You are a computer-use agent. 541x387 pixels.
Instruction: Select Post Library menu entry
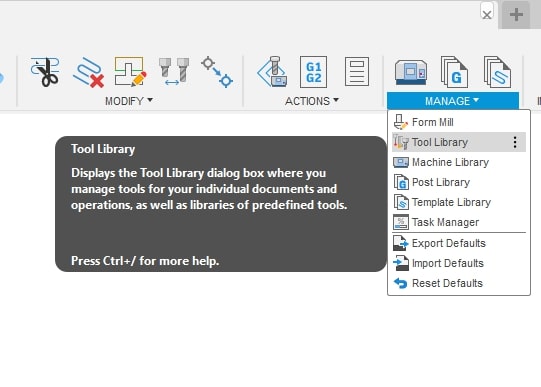(x=459, y=182)
